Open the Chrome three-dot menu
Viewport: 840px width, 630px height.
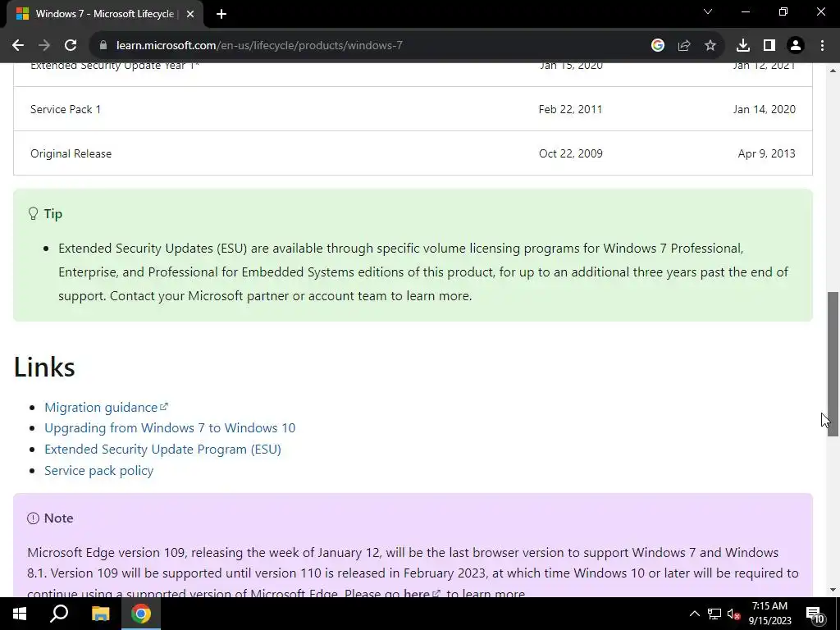822,46
